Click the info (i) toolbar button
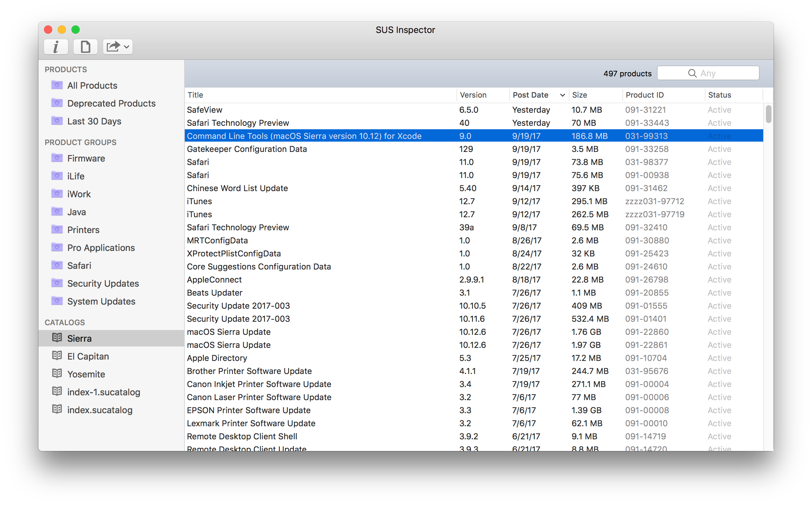Image resolution: width=812 pixels, height=506 pixels. click(56, 47)
